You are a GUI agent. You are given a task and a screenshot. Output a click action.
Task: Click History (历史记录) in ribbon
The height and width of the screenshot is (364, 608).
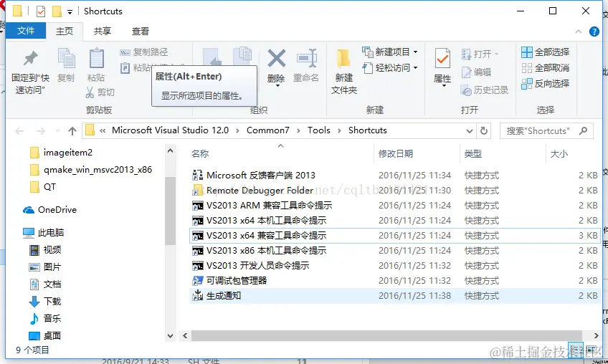click(x=485, y=90)
